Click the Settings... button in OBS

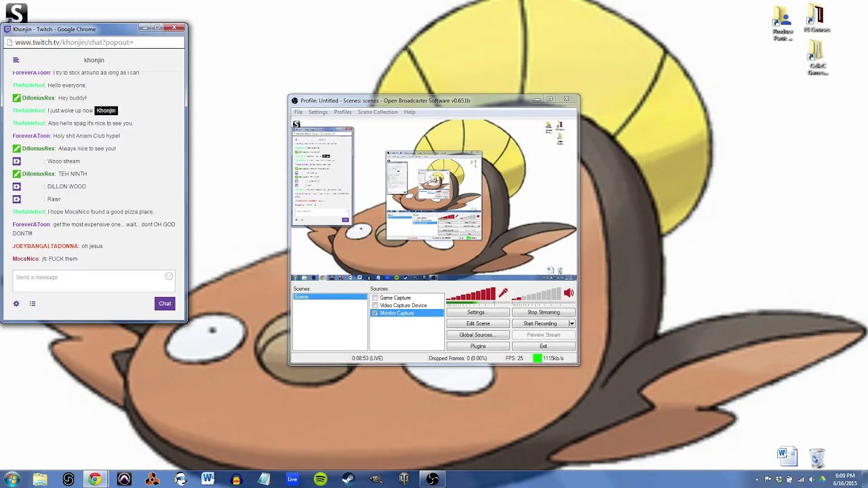pos(477,312)
